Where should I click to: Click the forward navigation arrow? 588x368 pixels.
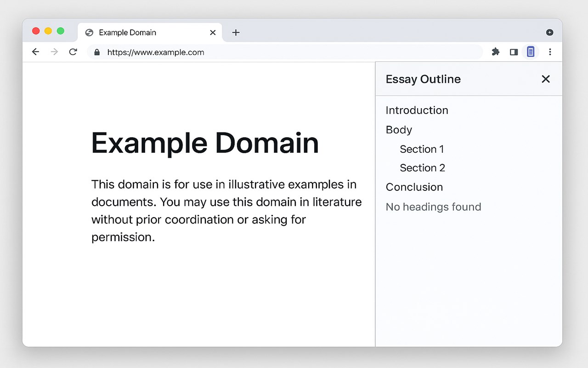pos(54,52)
